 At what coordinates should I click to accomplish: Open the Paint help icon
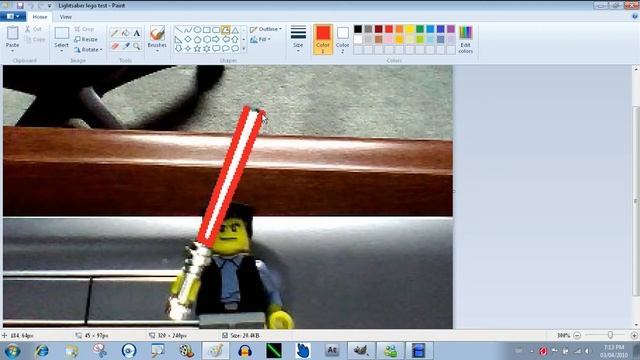(x=635, y=16)
